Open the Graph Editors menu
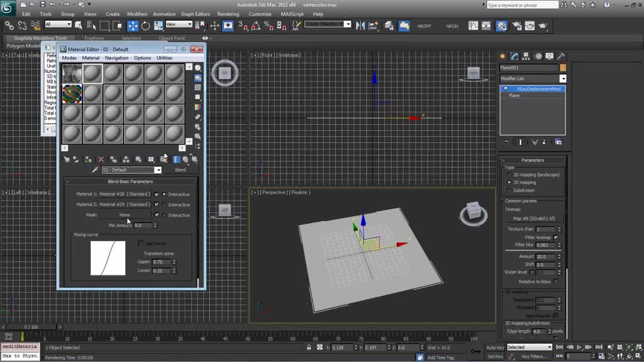 click(196, 14)
